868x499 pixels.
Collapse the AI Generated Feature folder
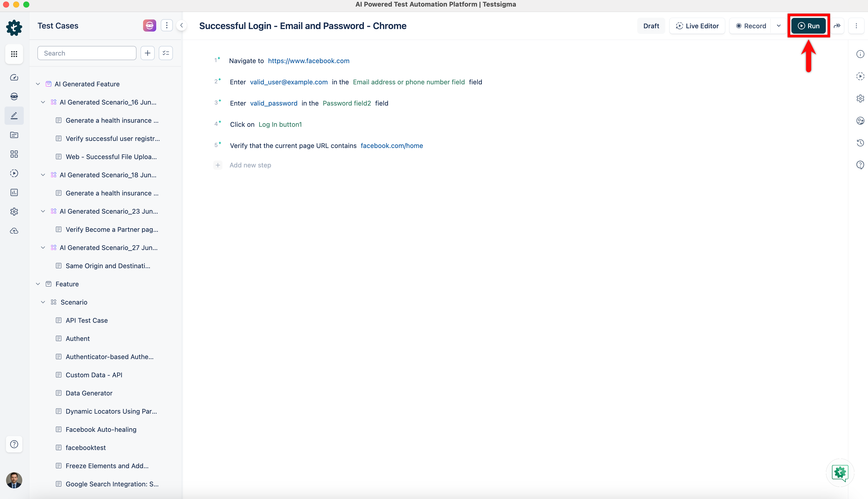tap(38, 84)
